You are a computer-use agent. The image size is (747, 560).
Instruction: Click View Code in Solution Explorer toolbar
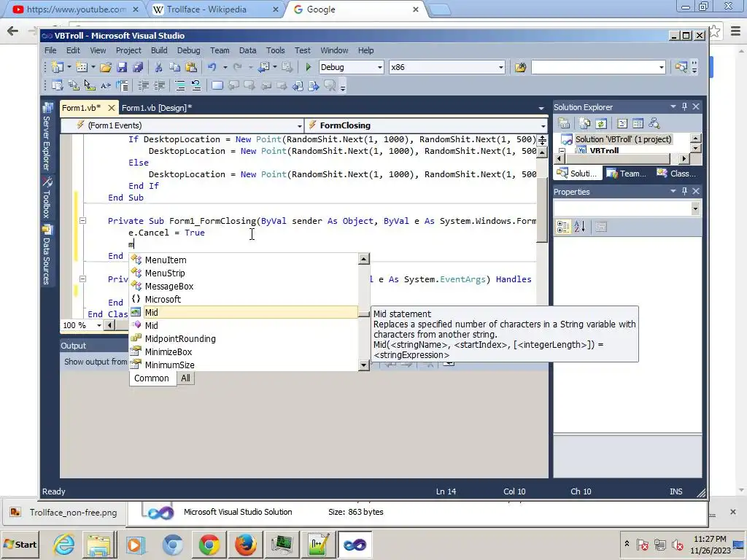tap(622, 124)
